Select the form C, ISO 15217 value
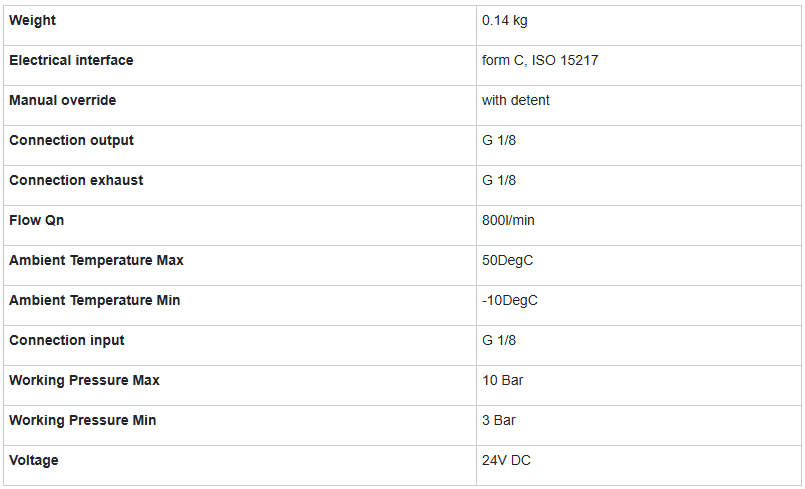The height and width of the screenshot is (489, 805). click(x=540, y=60)
